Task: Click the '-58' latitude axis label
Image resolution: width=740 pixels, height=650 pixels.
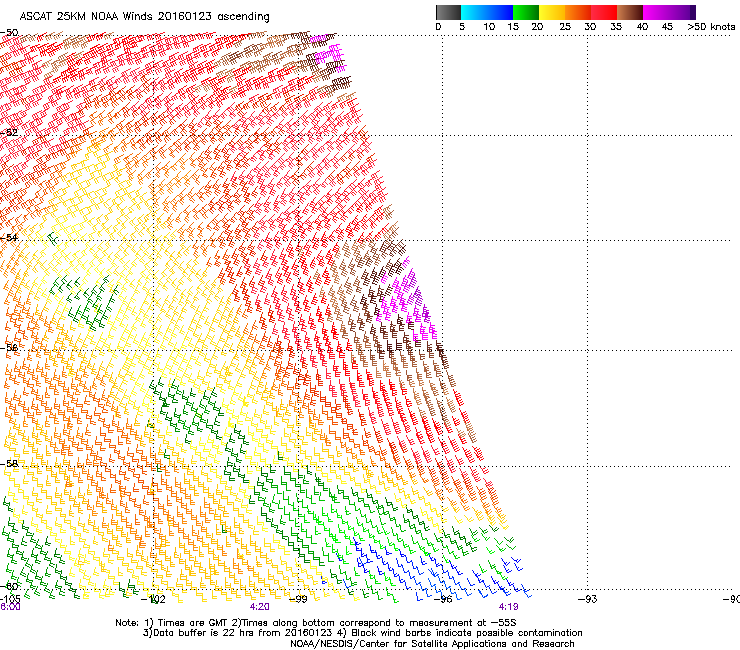Action: point(9,464)
